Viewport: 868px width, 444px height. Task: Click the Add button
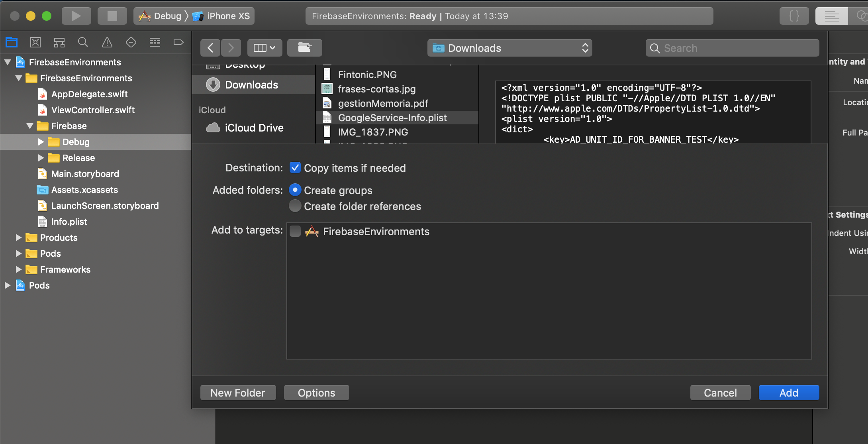click(788, 393)
